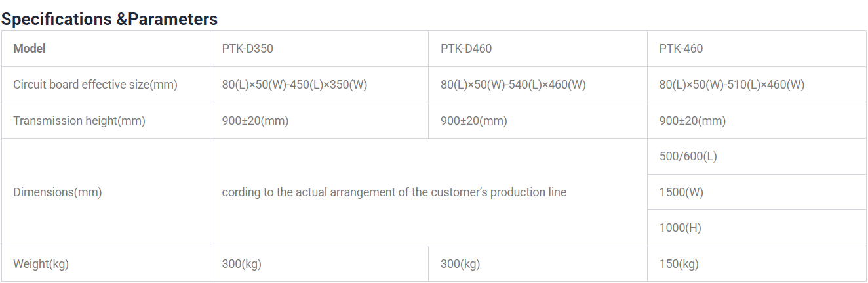Click the PTK-D460 model cell
Viewport: 868px width, 283px height.
(466, 49)
